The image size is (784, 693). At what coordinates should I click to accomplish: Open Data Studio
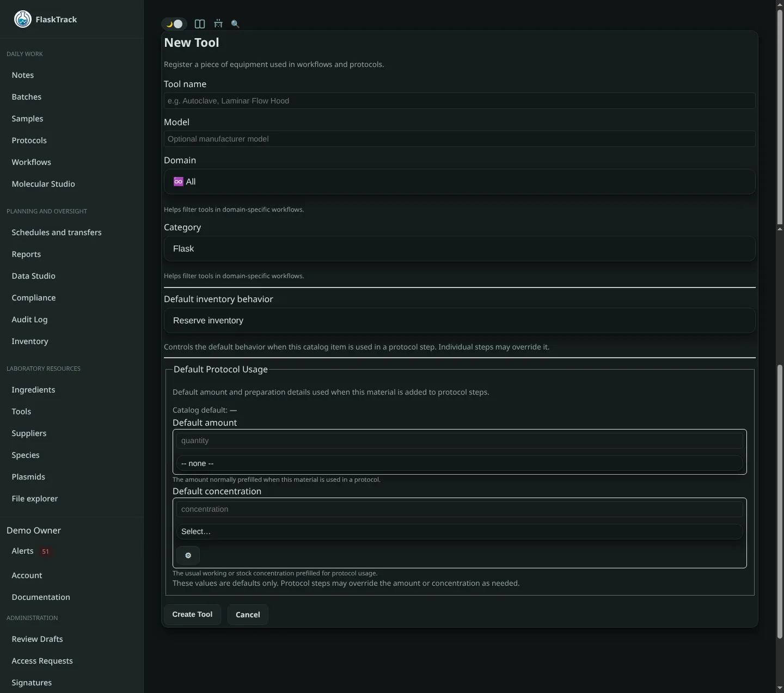pos(34,276)
